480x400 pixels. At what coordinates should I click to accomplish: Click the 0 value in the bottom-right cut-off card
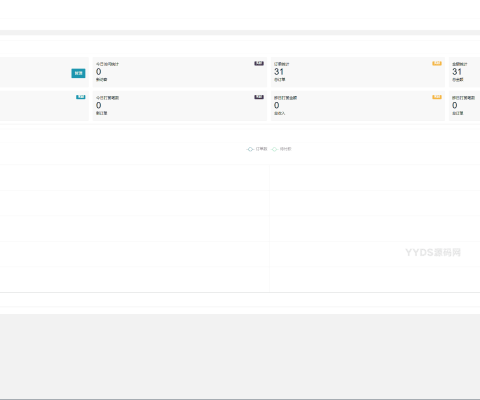click(455, 105)
